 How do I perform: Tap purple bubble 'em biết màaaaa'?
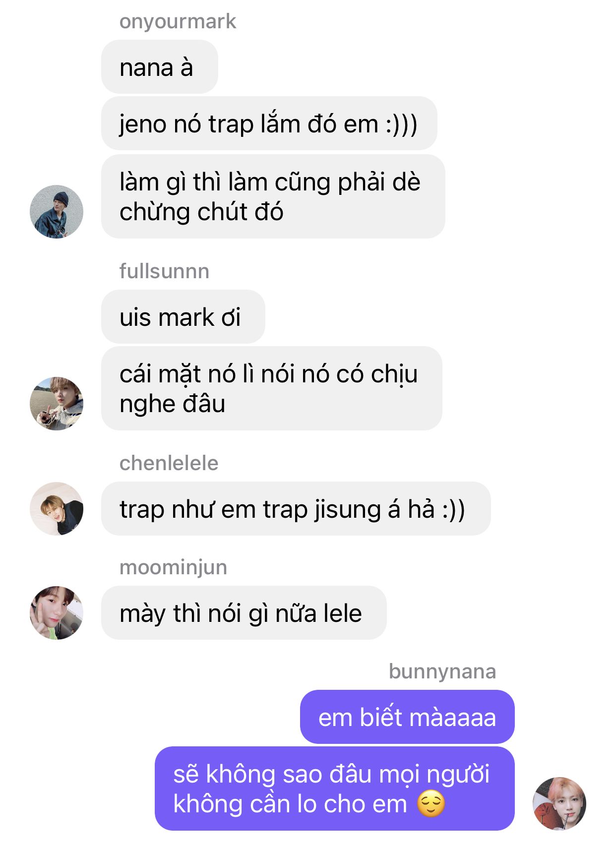(407, 717)
